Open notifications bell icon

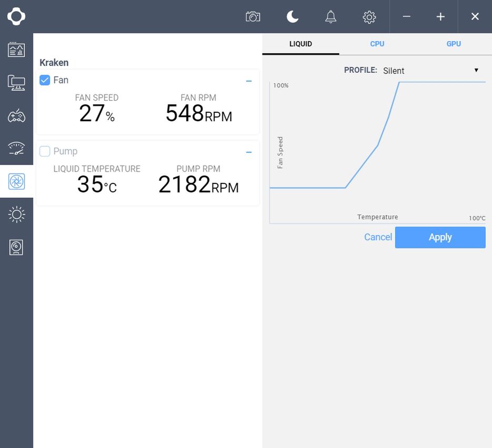pyautogui.click(x=331, y=17)
